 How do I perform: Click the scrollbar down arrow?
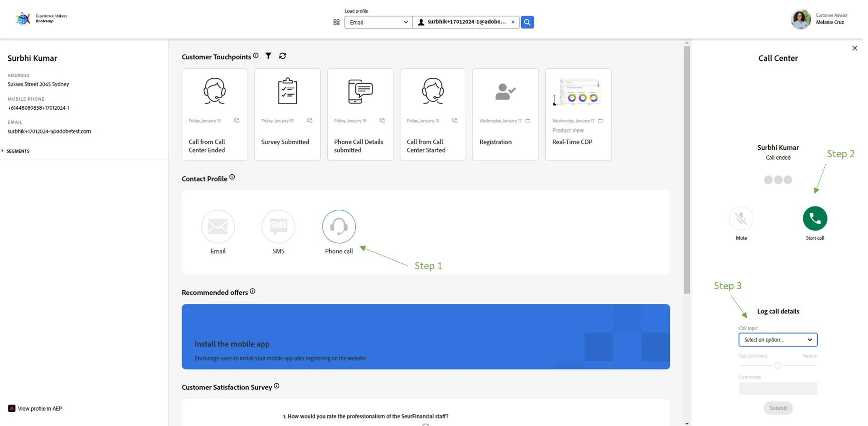687,423
